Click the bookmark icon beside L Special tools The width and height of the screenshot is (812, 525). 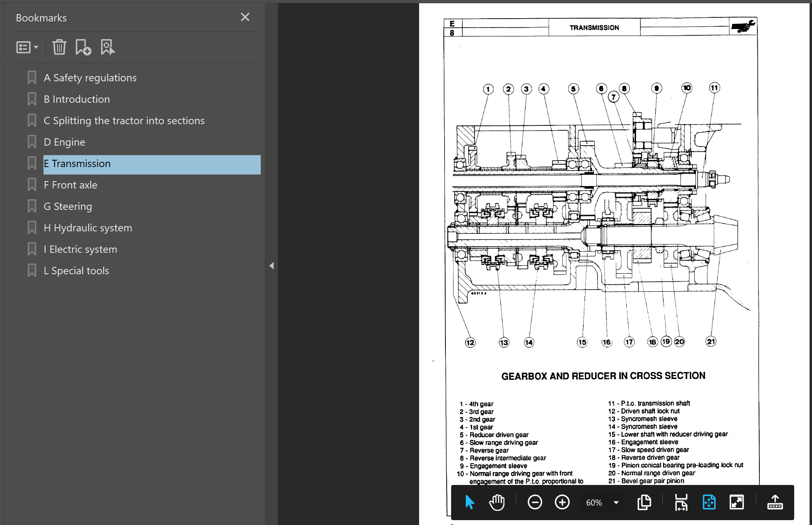tap(32, 270)
